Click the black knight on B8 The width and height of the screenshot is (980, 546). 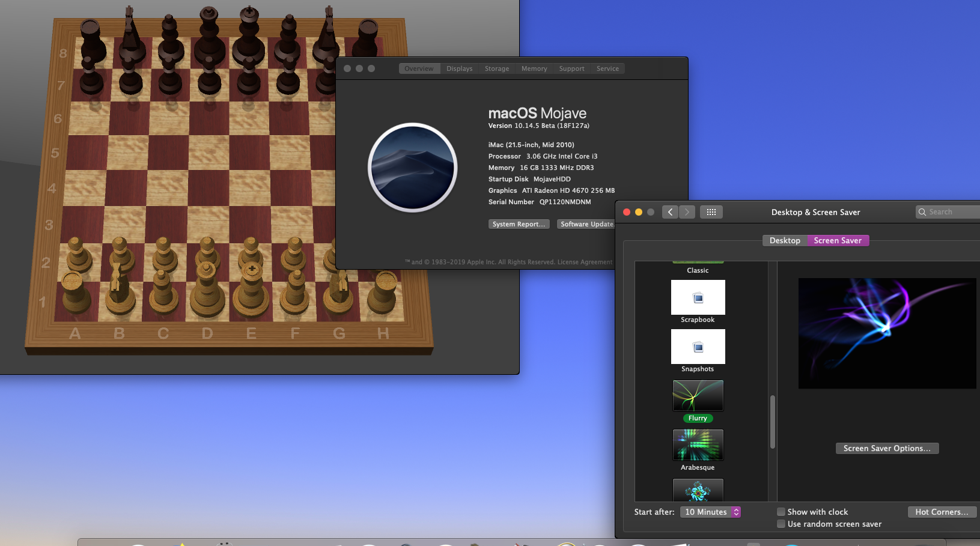pos(130,35)
